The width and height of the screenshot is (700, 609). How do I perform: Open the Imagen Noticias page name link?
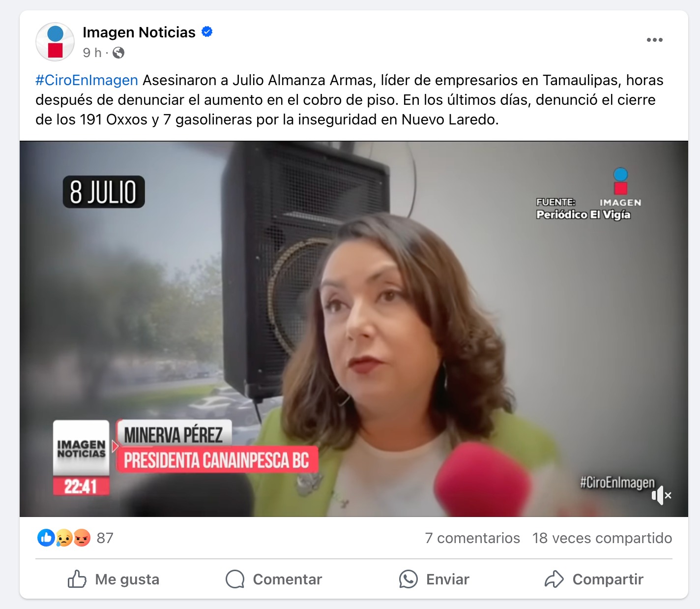[139, 32]
